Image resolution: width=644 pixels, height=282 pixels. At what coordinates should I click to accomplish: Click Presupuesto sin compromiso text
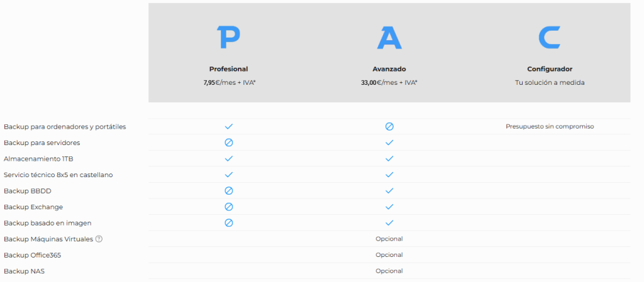pos(550,127)
